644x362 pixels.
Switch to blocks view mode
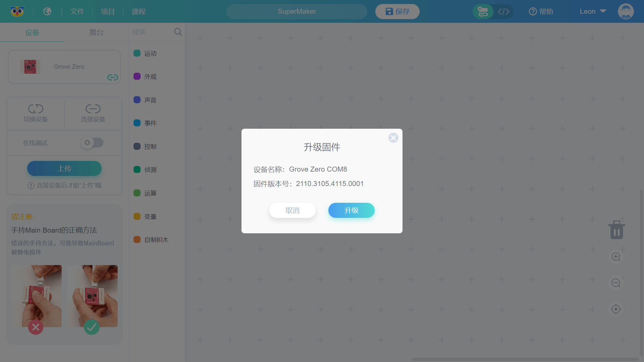tap(483, 12)
